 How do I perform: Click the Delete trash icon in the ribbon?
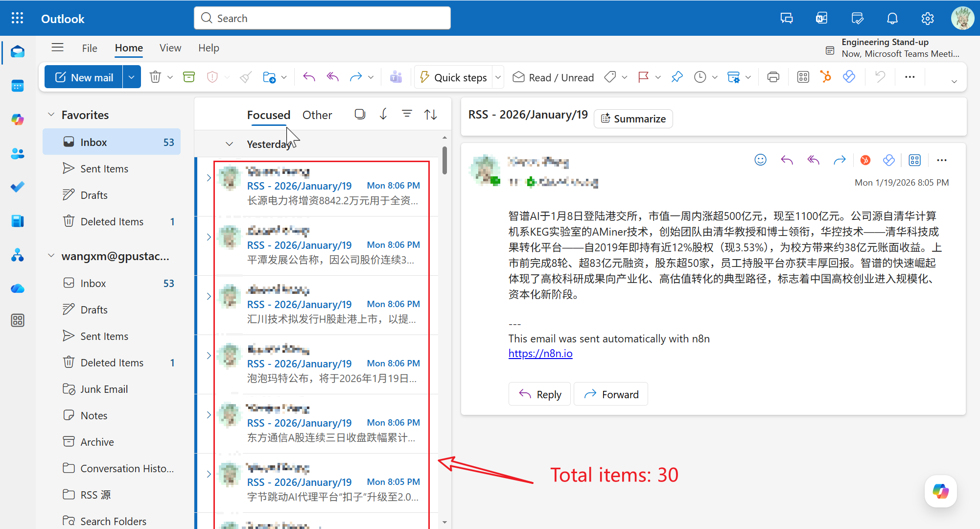(155, 77)
